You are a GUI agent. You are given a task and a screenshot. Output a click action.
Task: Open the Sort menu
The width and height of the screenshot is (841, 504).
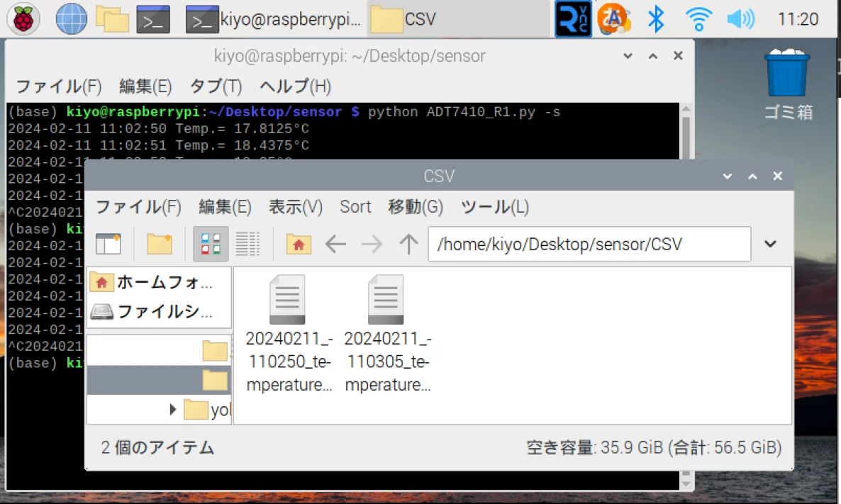coord(355,207)
